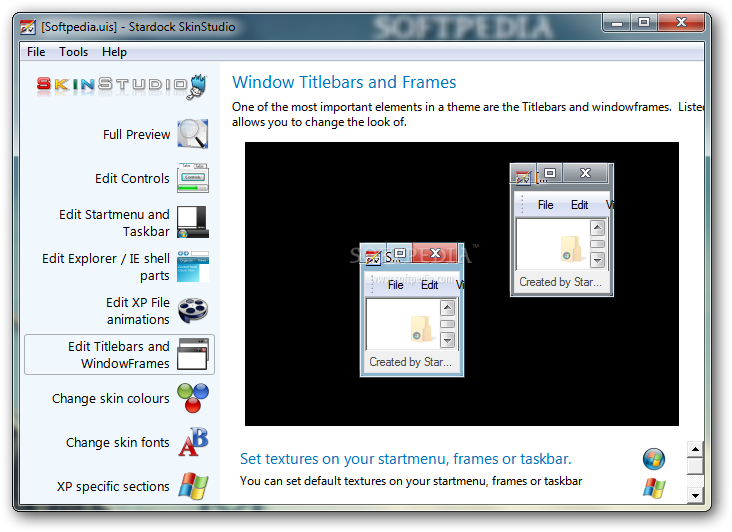Click the SkinStudio logo
Viewport: 732px width, 532px height.
(121, 85)
